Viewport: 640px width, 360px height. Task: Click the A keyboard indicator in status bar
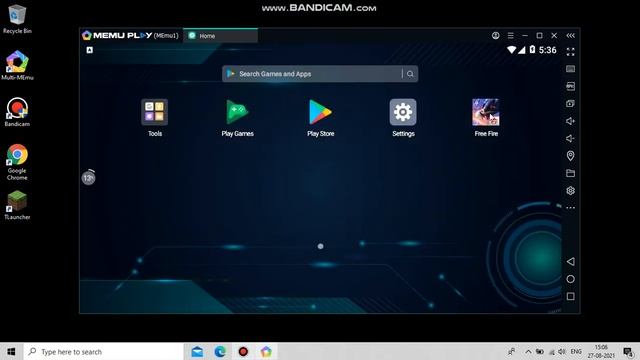[x=90, y=50]
